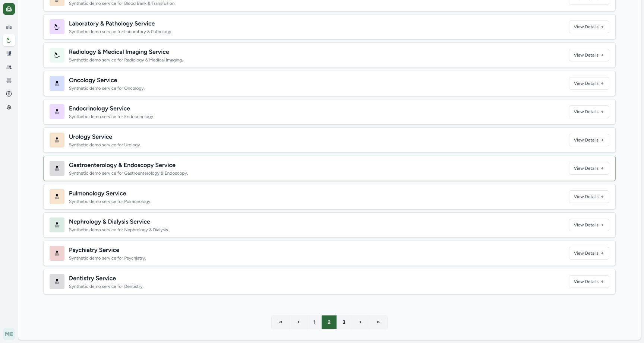View details for Gastroenterology & Endoscopy Service
Image resolution: width=644 pixels, height=343 pixels.
pos(589,168)
